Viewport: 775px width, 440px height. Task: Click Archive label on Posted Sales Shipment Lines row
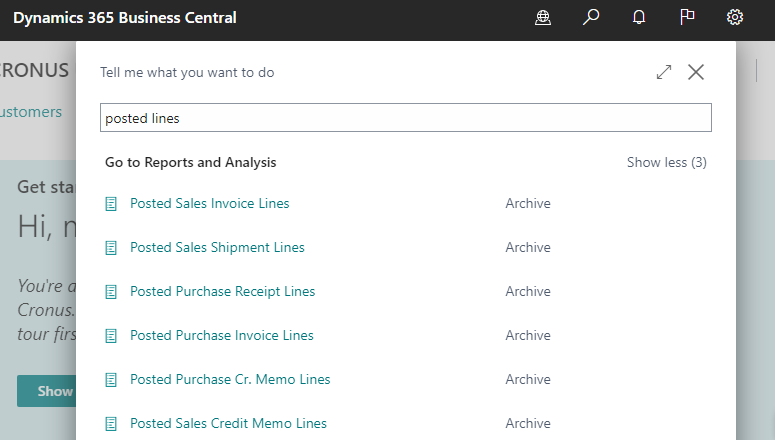(528, 247)
